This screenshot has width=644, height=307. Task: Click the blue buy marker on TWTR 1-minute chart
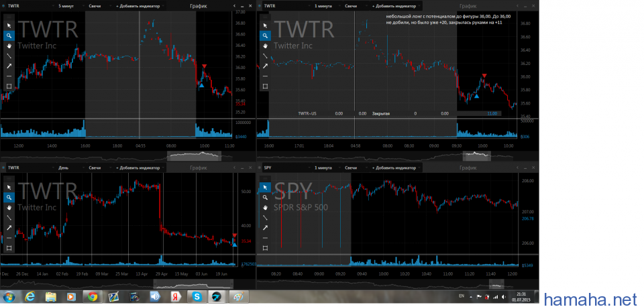pyautogui.click(x=476, y=96)
